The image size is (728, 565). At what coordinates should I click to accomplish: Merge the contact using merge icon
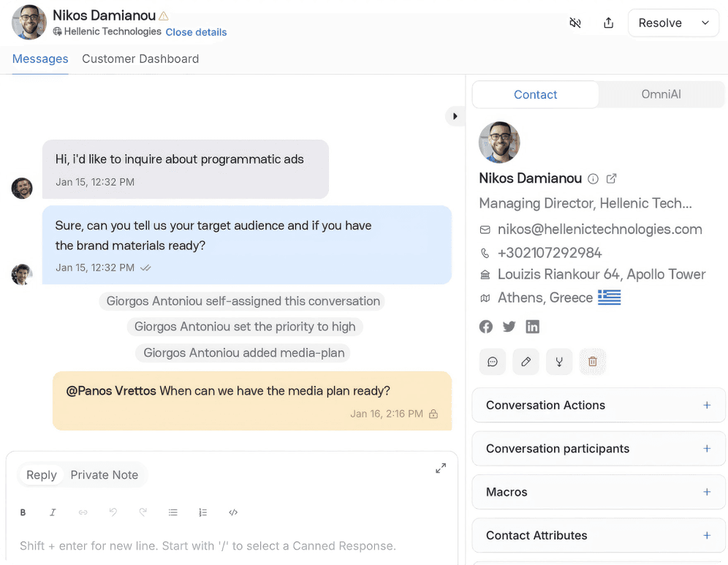[x=559, y=361]
